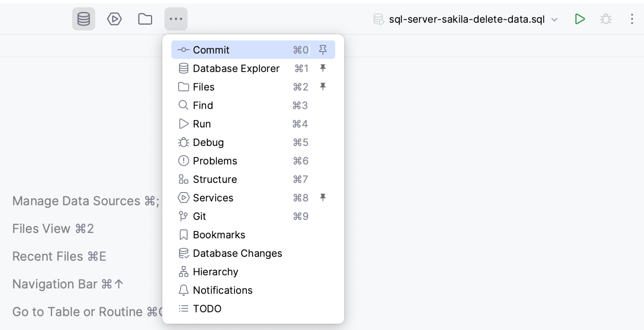Screen dimensions: 644x330
Task: Open the vertical dots options menu
Action: (x=632, y=19)
